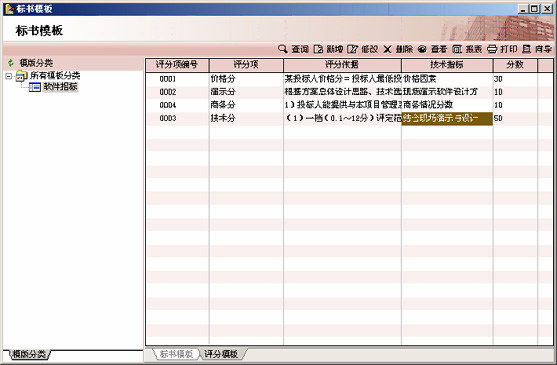Click the 价格因素 technical indicator cell

pos(447,79)
